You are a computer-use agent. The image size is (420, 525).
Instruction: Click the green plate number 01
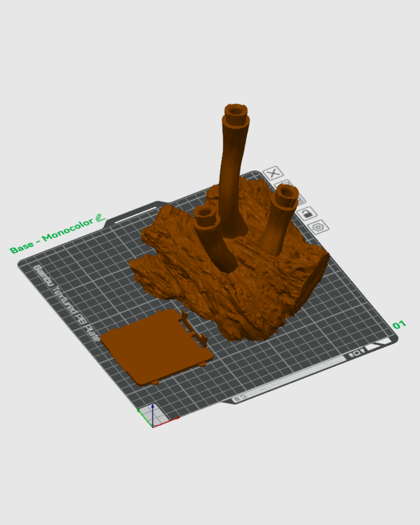pos(399,325)
